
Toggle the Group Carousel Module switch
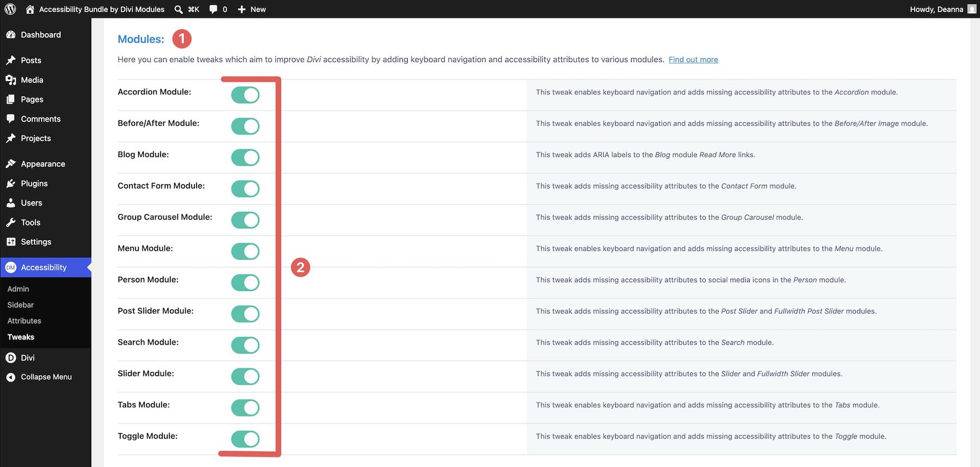coord(246,220)
